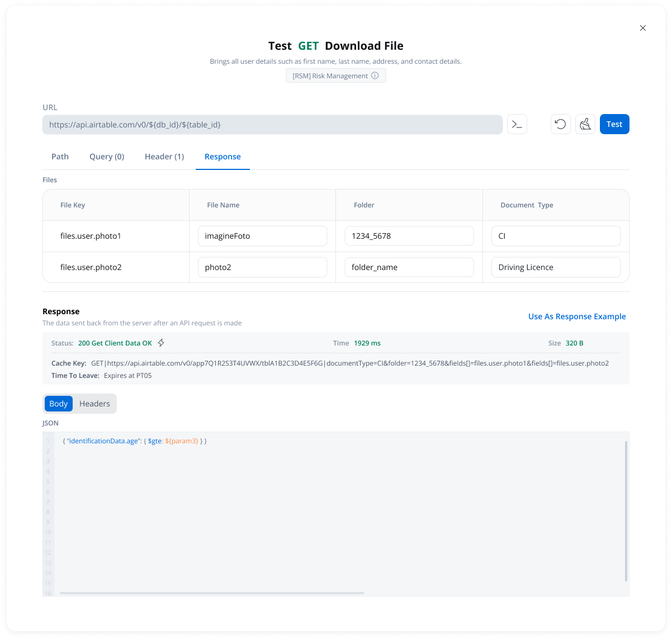Click the lightning bolt icon beside status
The height and width of the screenshot is (639, 672).
(161, 343)
